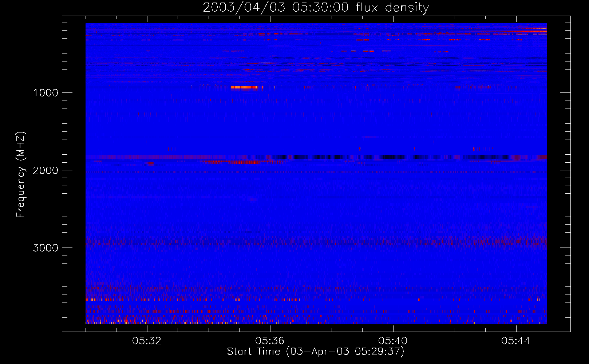Click the bright orange burst just above 1000 MHz
Screen dimensions: 589x364
coord(244,87)
